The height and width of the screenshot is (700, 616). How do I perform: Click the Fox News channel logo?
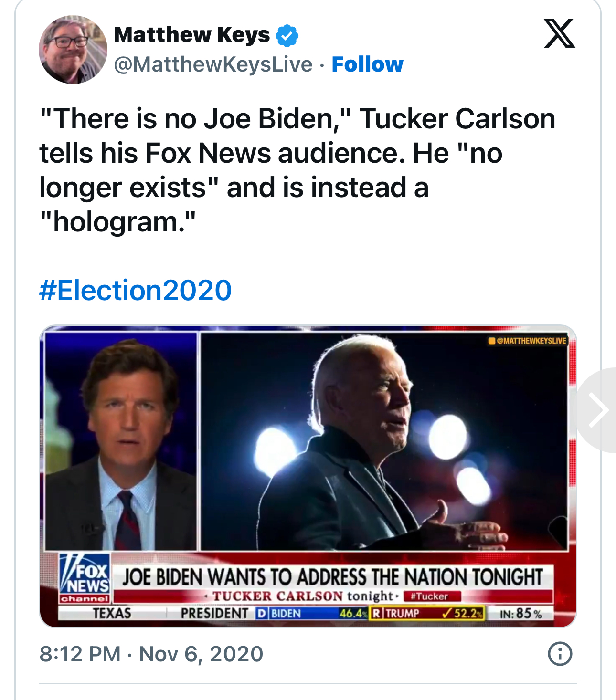85,577
